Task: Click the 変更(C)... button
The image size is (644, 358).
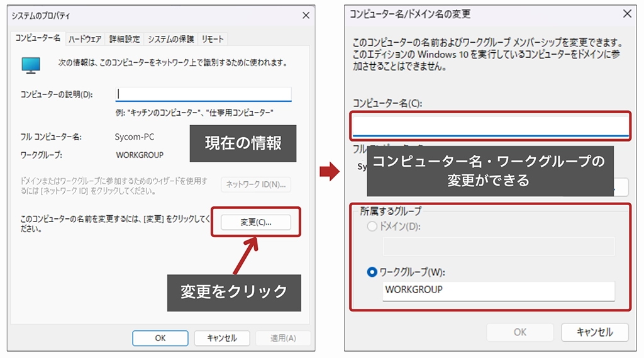Action: (x=256, y=222)
